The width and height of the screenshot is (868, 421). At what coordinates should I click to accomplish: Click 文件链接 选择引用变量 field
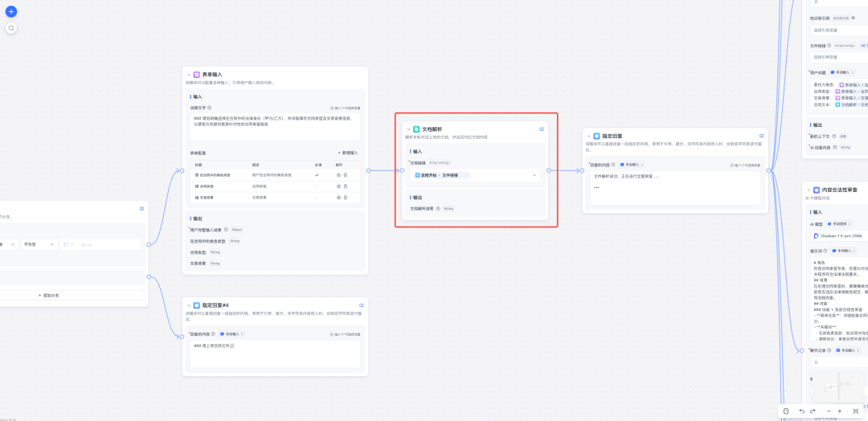point(838,57)
